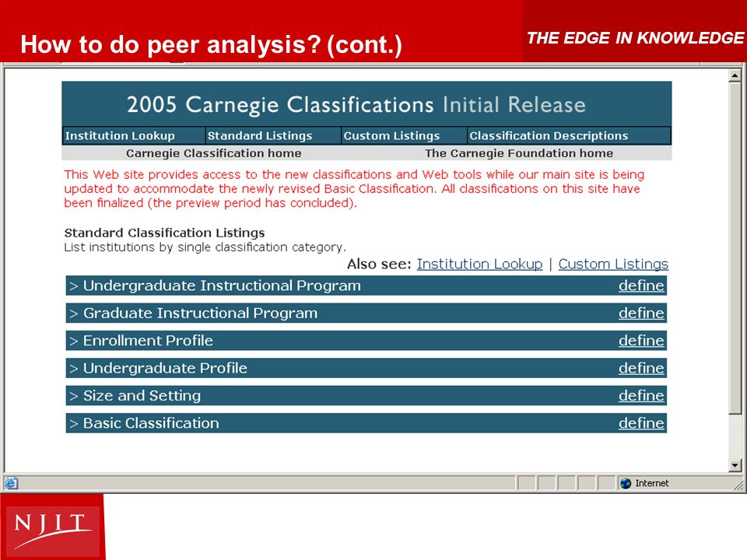Click define for Size and Setting
This screenshot has height=560, width=747.
tap(641, 396)
